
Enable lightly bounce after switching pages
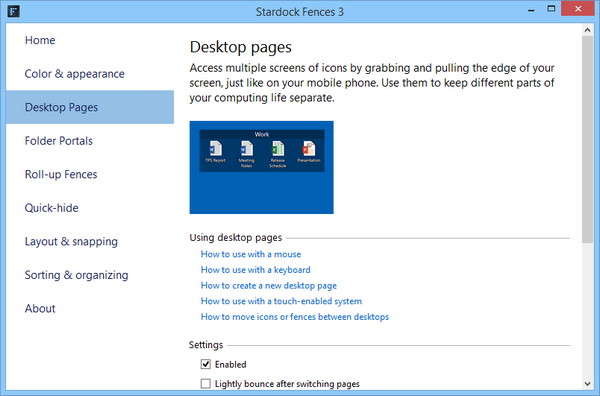click(x=206, y=383)
